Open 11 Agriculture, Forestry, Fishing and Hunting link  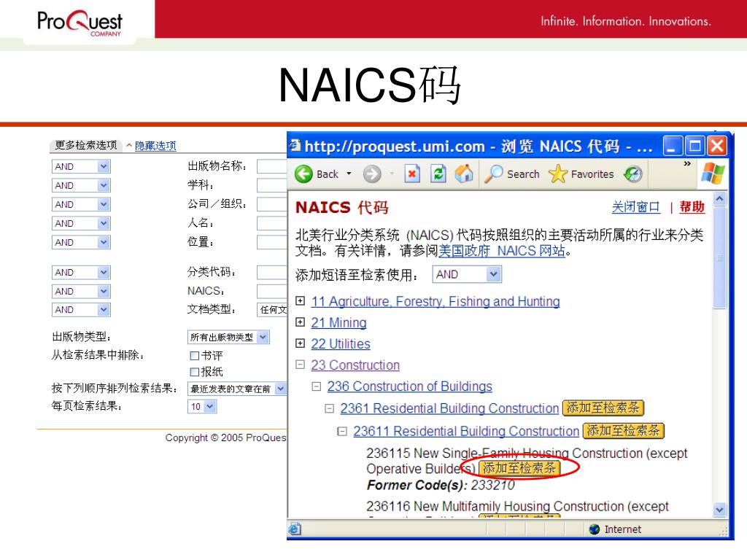click(436, 301)
